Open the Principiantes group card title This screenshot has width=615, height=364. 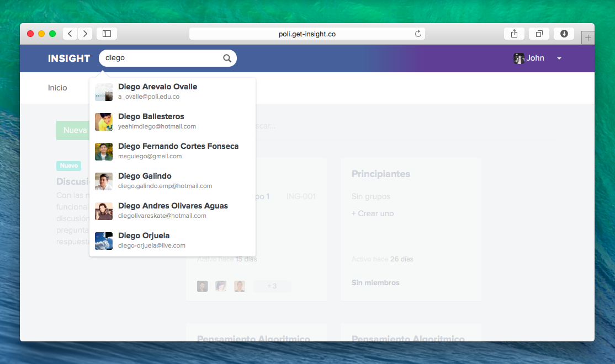click(381, 174)
